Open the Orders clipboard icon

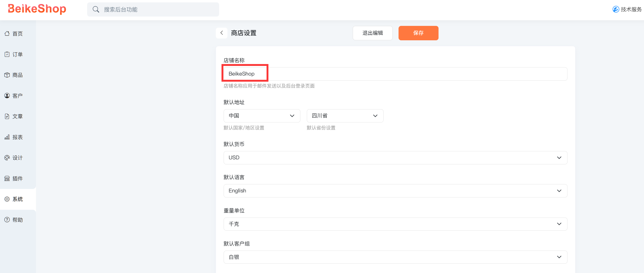coord(7,54)
